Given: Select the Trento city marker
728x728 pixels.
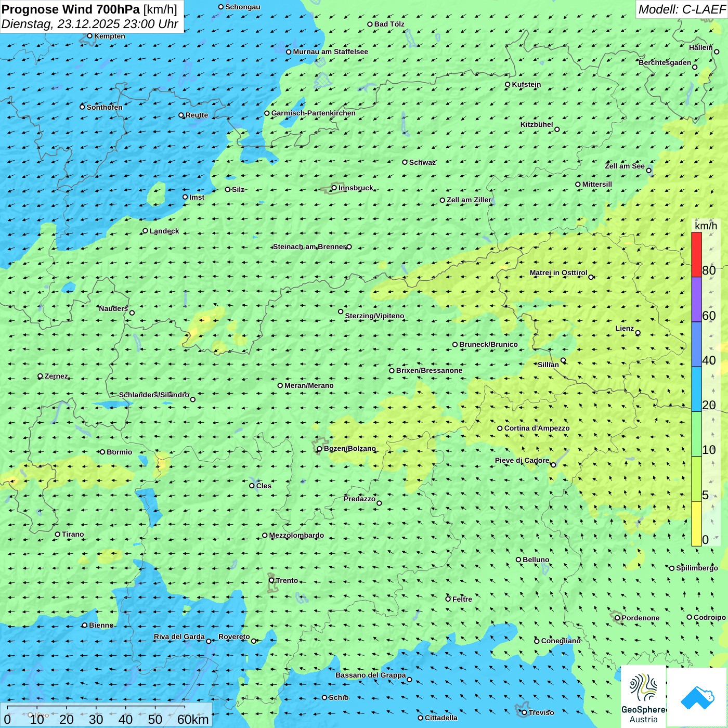Looking at the screenshot, I should point(271,580).
